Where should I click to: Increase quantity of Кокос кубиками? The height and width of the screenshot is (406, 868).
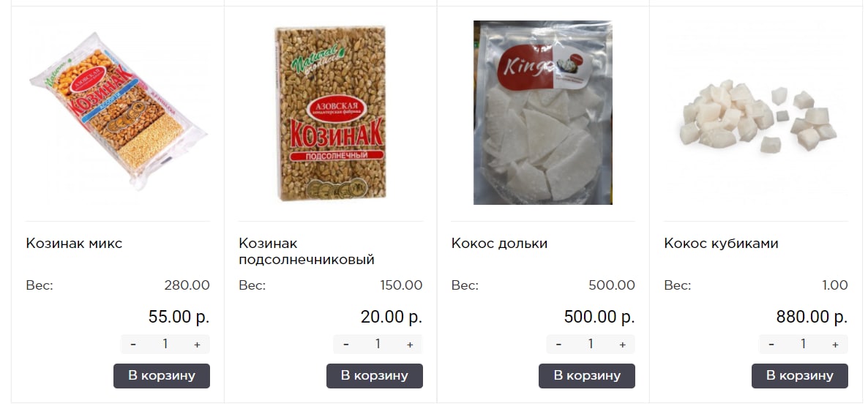pyautogui.click(x=835, y=344)
